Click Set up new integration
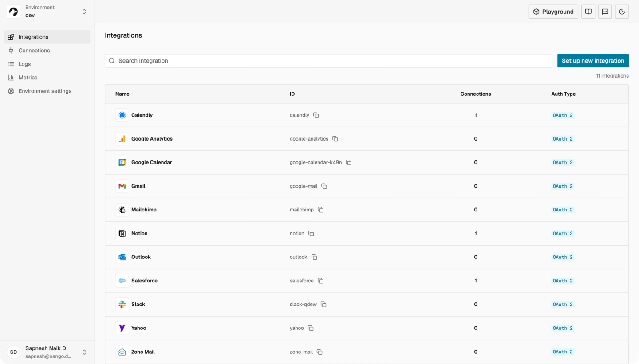Image resolution: width=639 pixels, height=364 pixels. [593, 61]
